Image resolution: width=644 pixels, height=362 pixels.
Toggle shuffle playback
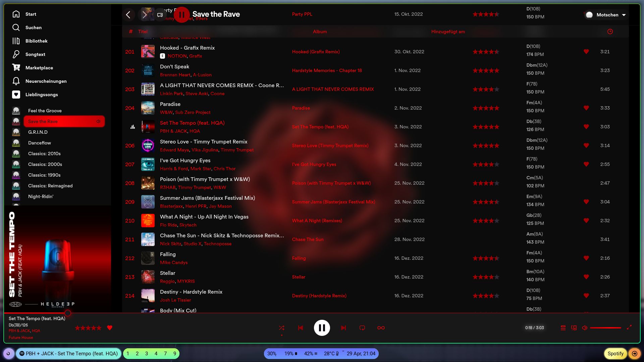coord(281,328)
